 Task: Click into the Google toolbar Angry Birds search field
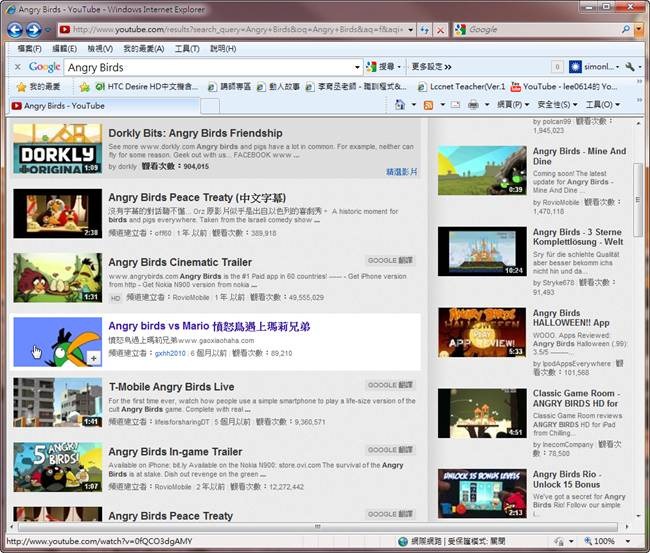209,67
